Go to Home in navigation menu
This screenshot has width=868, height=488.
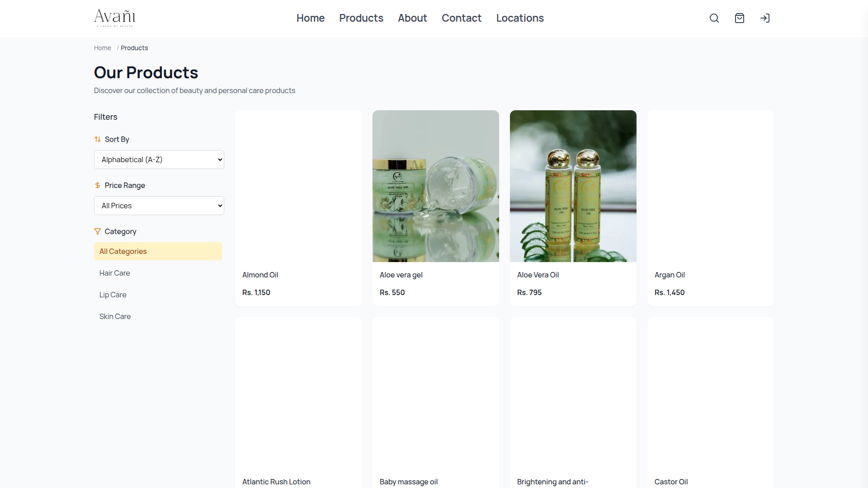(310, 18)
